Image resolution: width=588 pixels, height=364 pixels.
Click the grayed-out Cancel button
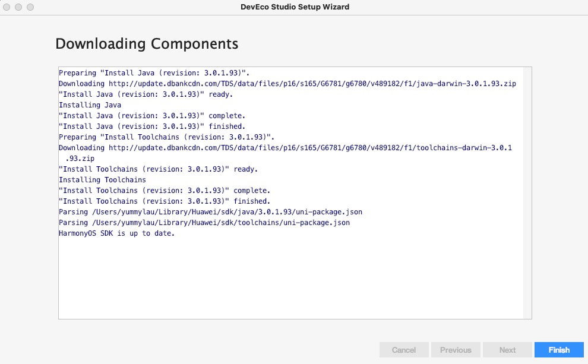(404, 350)
